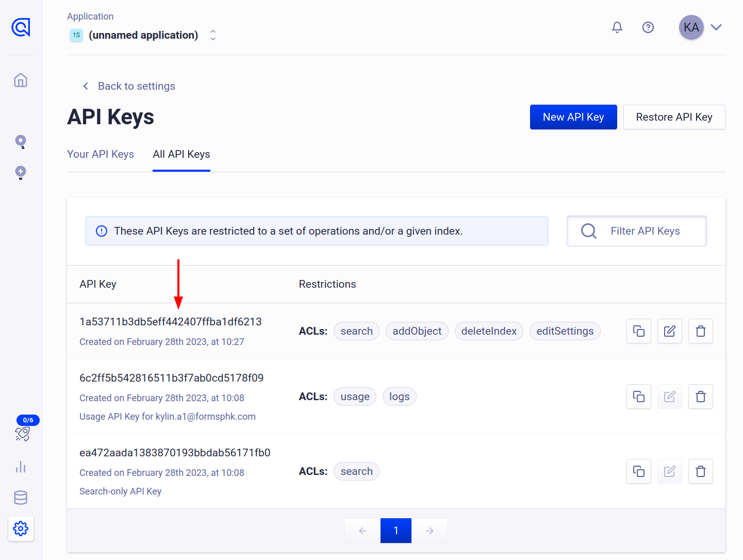The height and width of the screenshot is (560, 743).
Task: Open Analytics from the sidebar bar chart
Action: pos(21,467)
